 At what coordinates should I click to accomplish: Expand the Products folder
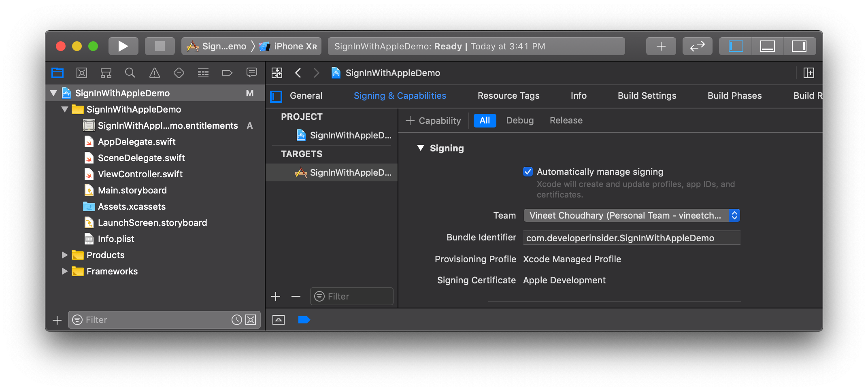[x=65, y=255]
